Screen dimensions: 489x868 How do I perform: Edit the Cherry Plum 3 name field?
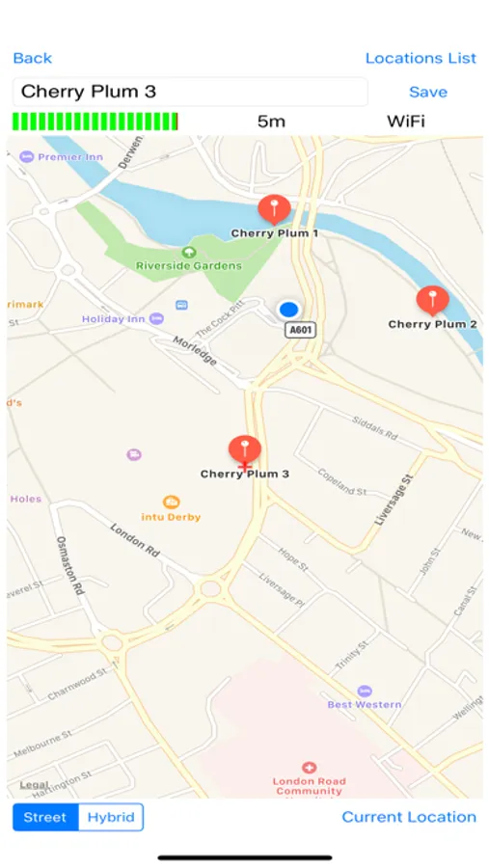coord(191,92)
